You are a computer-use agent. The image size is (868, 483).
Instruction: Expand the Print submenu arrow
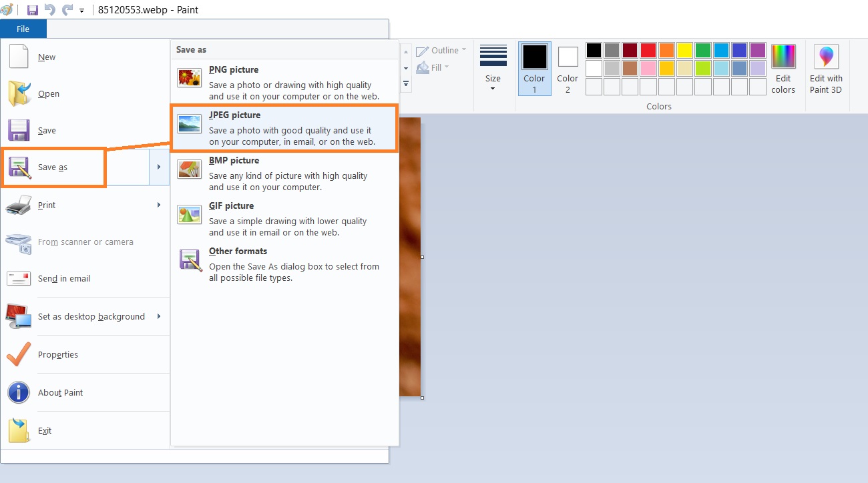click(158, 205)
